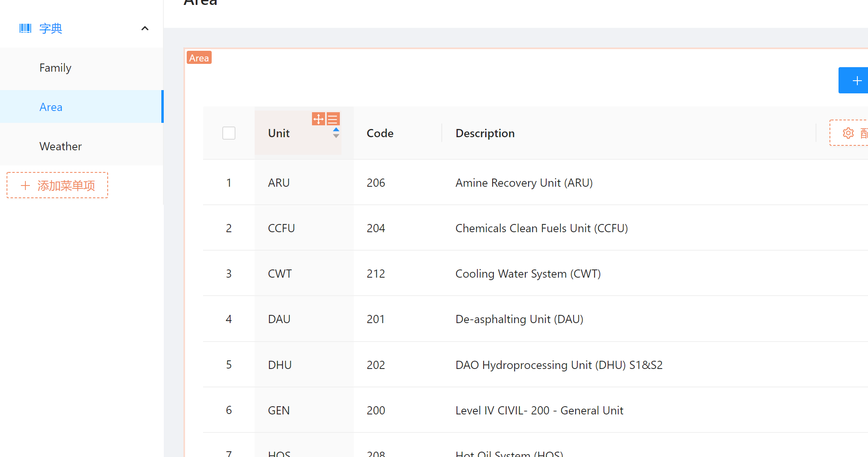Open the Family menu item
Viewport: 868px width, 457px height.
[55, 68]
